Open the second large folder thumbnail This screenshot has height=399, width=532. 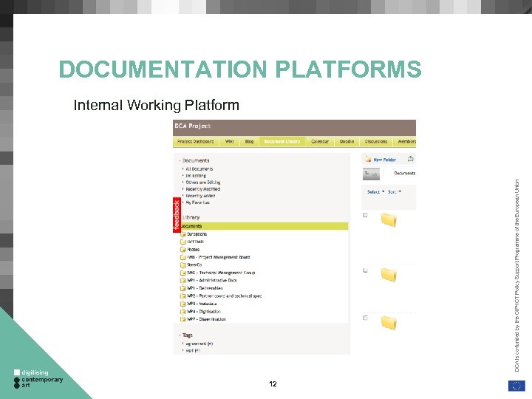pyautogui.click(x=389, y=275)
